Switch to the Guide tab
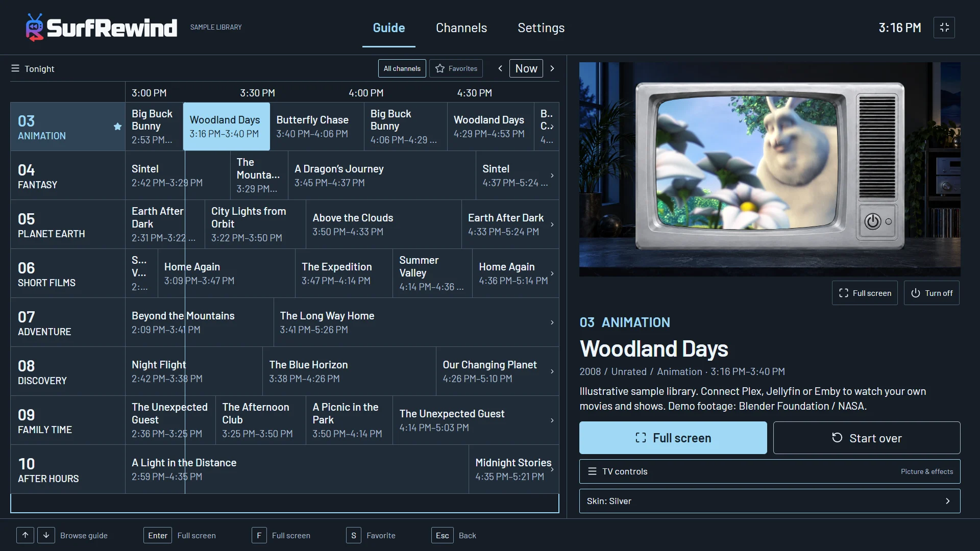The image size is (980, 551). (389, 28)
